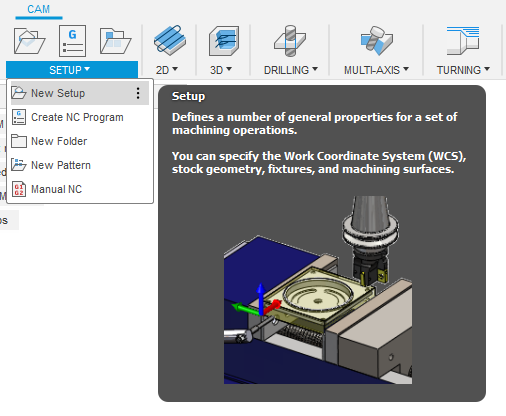506x416 pixels.
Task: Click the G1 G2 icon beside Manual NC
Action: (19, 189)
